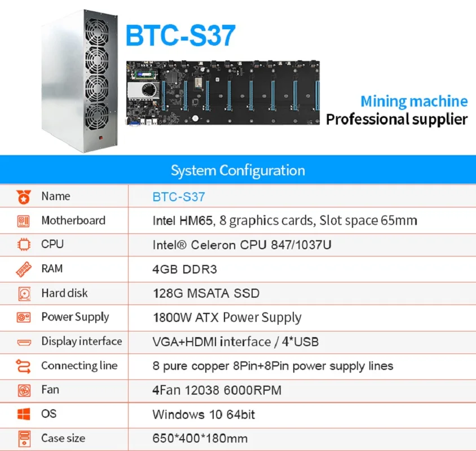
Task: Click the 'Name' row label
Action: coord(56,196)
